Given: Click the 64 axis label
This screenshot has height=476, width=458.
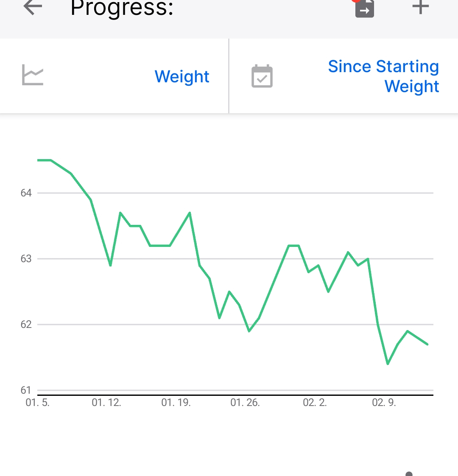Looking at the screenshot, I should coord(26,193).
